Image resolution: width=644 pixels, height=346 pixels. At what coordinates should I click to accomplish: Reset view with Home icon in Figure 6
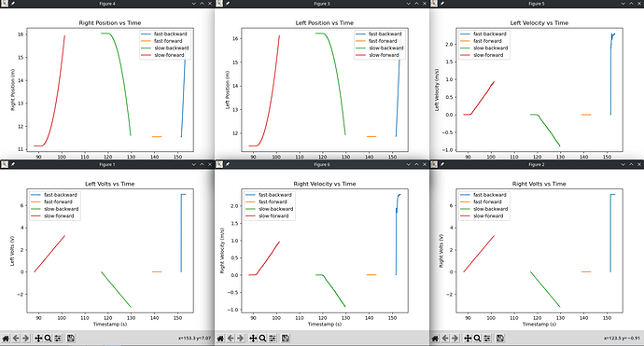[x=220, y=339]
